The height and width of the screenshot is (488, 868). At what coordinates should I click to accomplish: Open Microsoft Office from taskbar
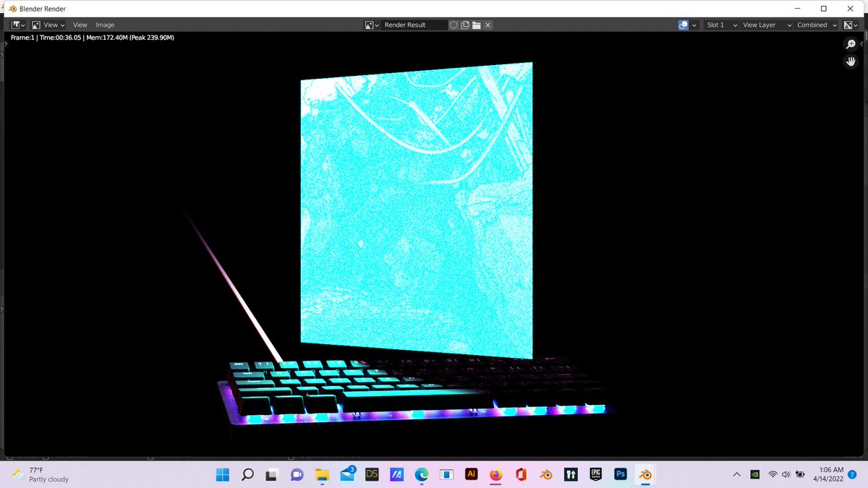pos(521,474)
